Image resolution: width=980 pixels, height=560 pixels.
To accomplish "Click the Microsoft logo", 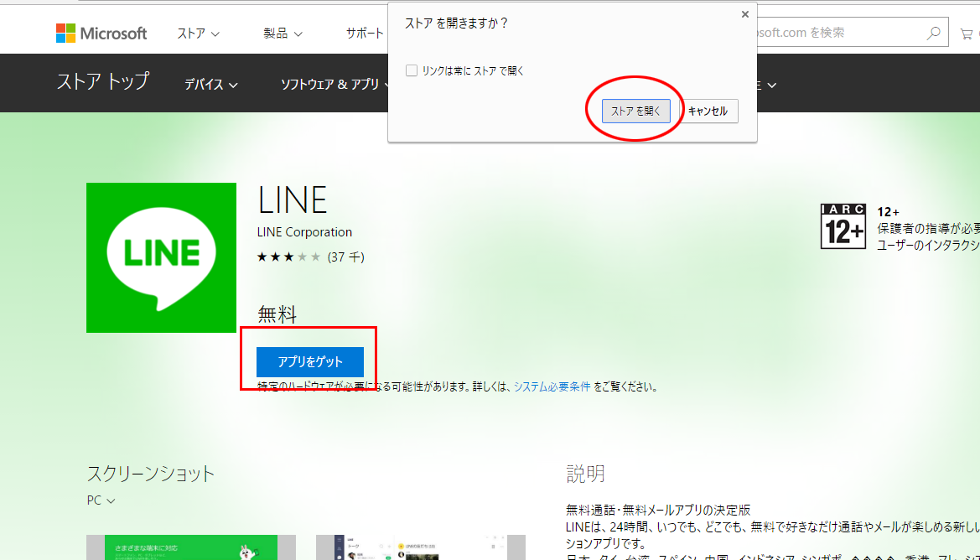I will 101,34.
